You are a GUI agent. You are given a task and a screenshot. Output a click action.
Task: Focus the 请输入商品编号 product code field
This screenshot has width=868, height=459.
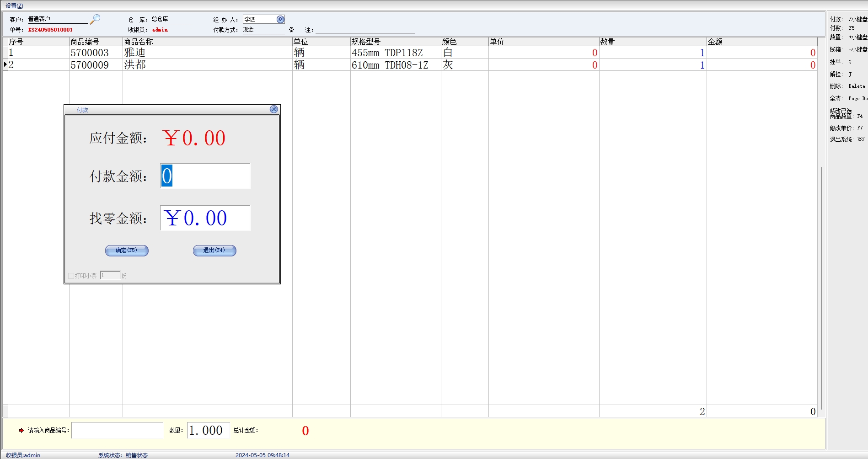pyautogui.click(x=118, y=430)
